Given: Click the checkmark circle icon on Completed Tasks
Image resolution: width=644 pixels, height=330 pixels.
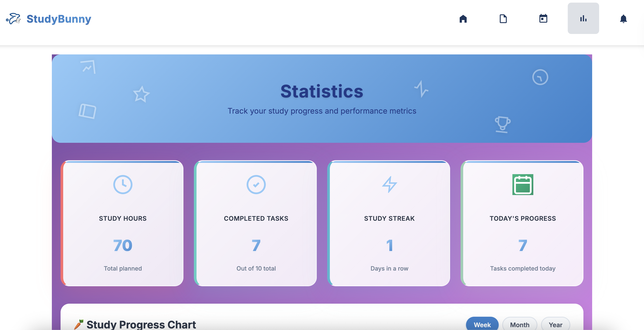Looking at the screenshot, I should click(x=256, y=184).
